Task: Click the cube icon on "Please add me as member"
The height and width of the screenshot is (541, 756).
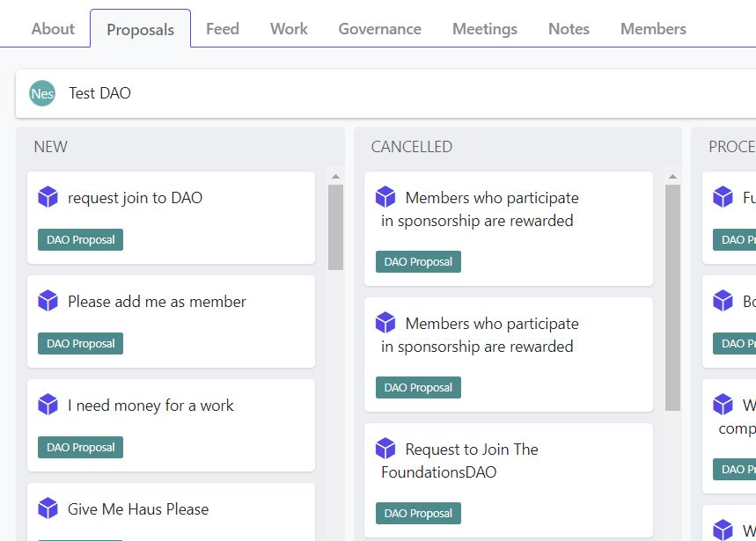Action: 48,300
